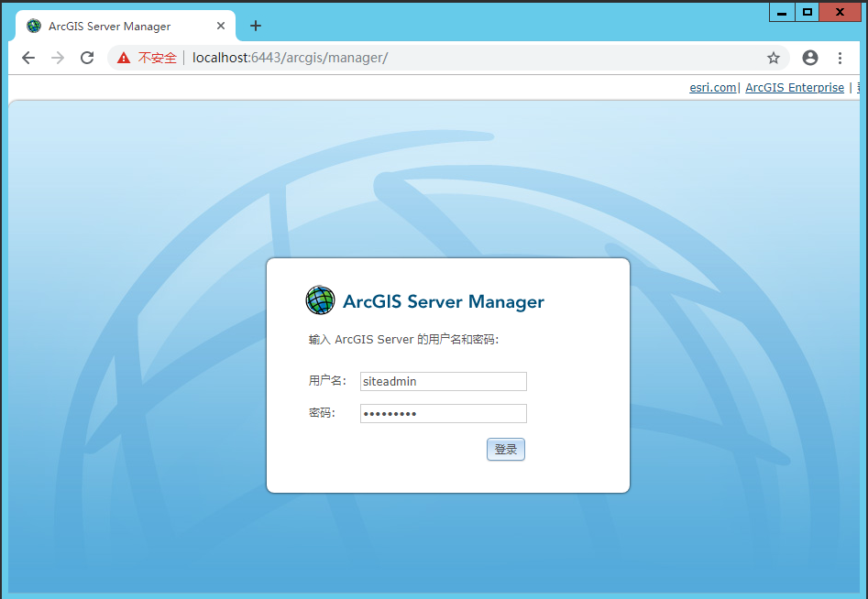
Task: Bookmark this page with the star icon
Action: [774, 58]
